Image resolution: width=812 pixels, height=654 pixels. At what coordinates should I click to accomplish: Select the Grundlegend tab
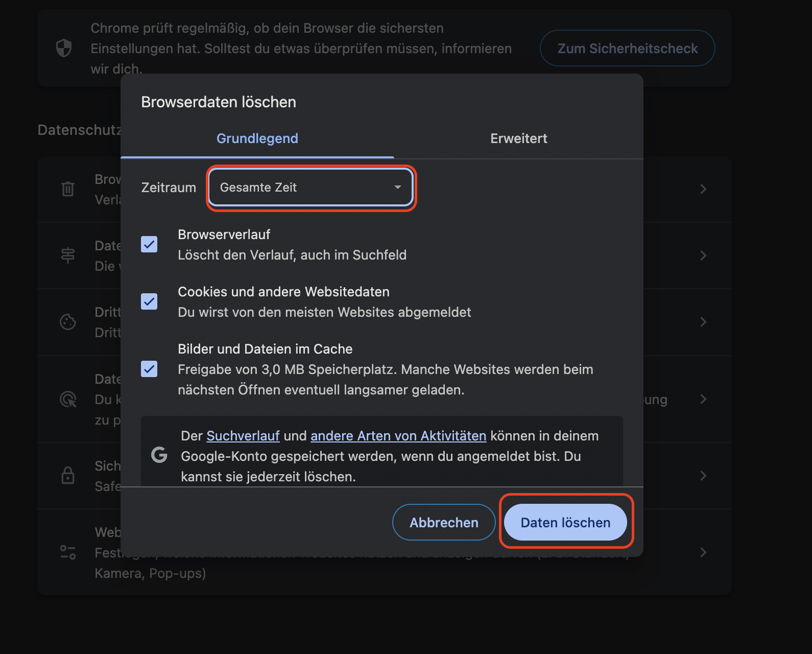(x=257, y=138)
